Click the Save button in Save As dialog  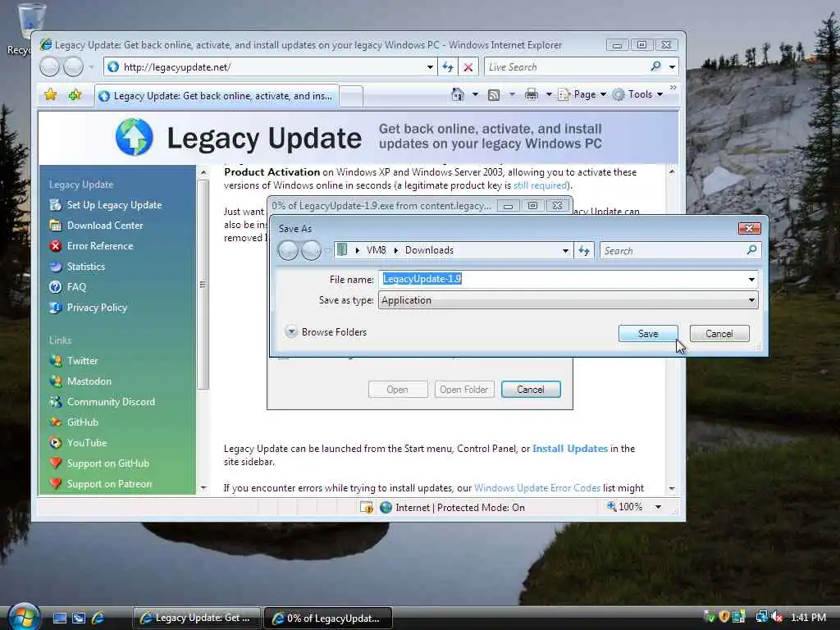point(648,333)
